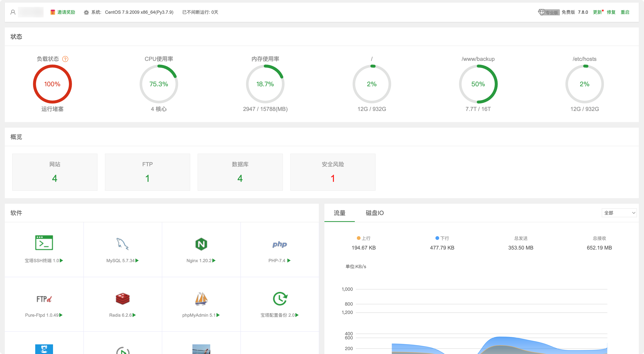Viewport: 644px width, 354px height.
Task: Click the '194.67 KB' upstream value
Action: [364, 248]
